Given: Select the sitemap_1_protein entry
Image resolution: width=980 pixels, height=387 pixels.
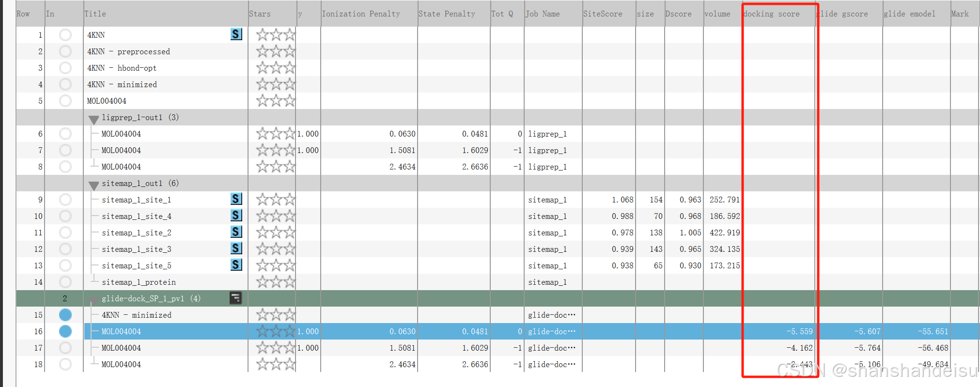Looking at the screenshot, I should pyautogui.click(x=139, y=282).
